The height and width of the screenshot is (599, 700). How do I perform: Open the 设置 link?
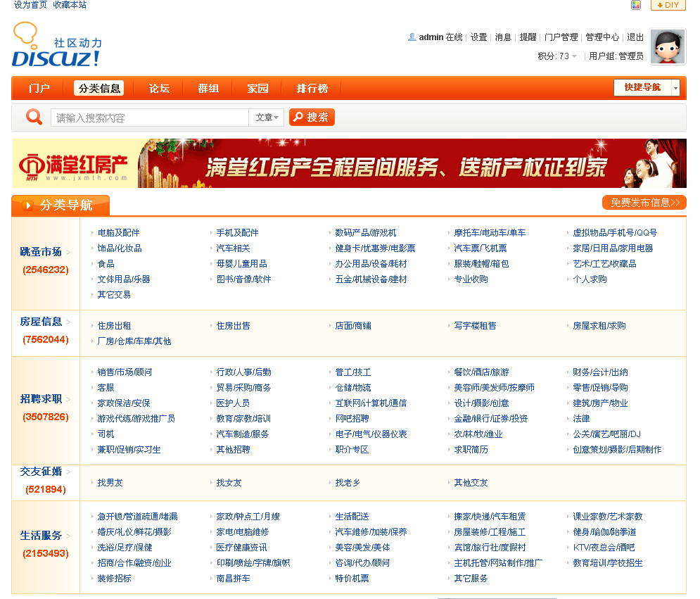click(478, 37)
